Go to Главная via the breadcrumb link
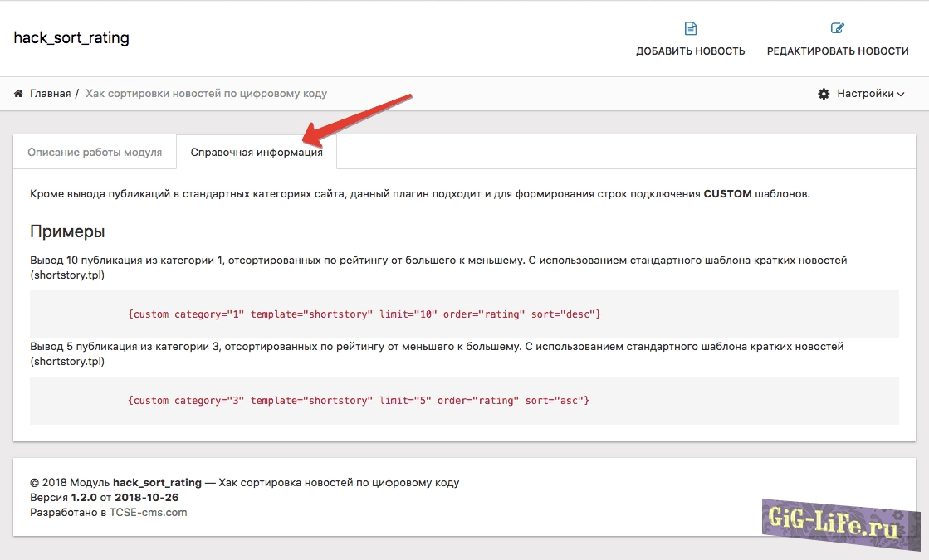Viewport: 929px width, 560px height. [51, 94]
